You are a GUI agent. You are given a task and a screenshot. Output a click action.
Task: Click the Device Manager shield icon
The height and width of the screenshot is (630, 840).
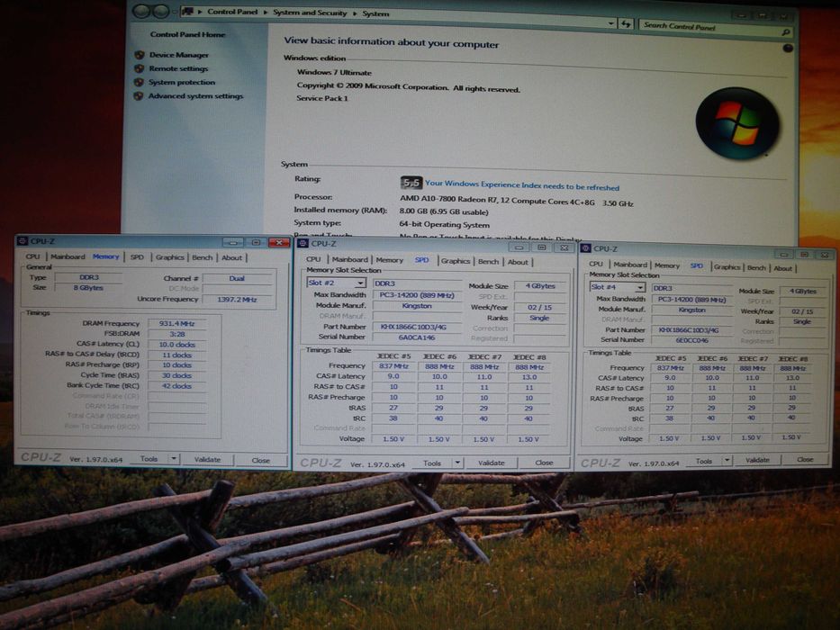point(140,55)
